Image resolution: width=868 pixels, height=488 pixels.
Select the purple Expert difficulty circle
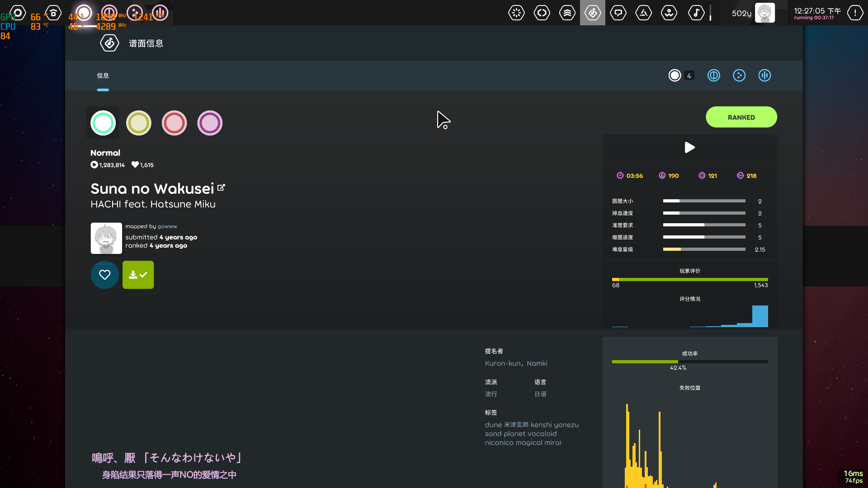tap(210, 122)
